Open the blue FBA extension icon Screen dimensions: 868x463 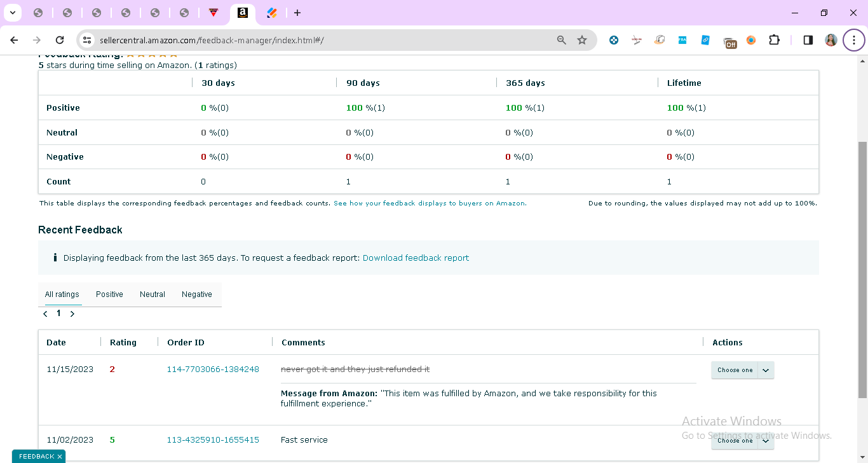pyautogui.click(x=682, y=40)
